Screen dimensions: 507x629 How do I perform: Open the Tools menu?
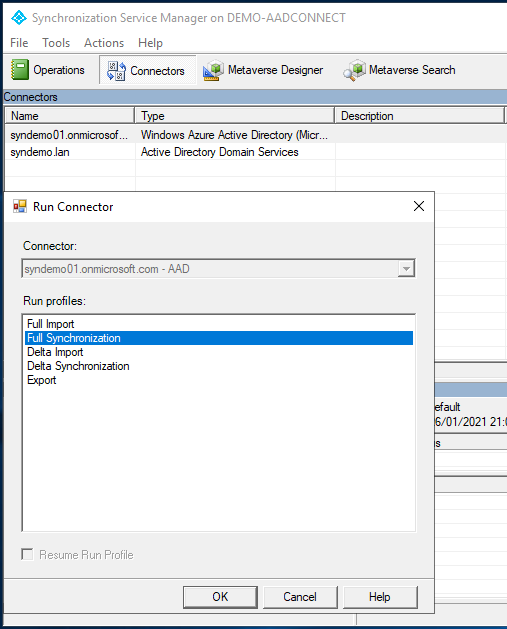(56, 43)
